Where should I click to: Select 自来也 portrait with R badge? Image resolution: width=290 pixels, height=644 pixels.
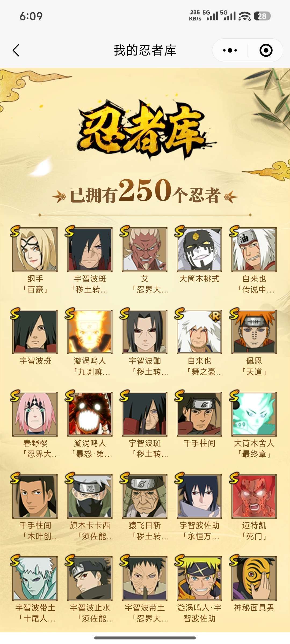pyautogui.click(x=200, y=332)
